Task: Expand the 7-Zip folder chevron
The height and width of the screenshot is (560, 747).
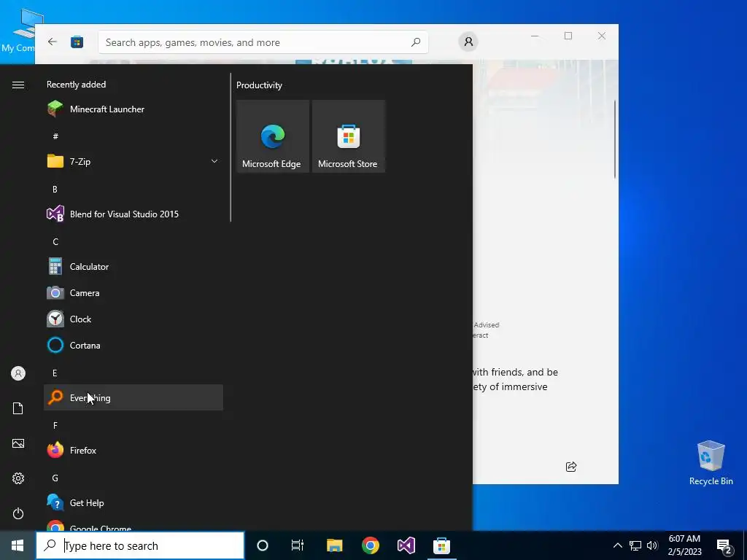Action: (214, 161)
